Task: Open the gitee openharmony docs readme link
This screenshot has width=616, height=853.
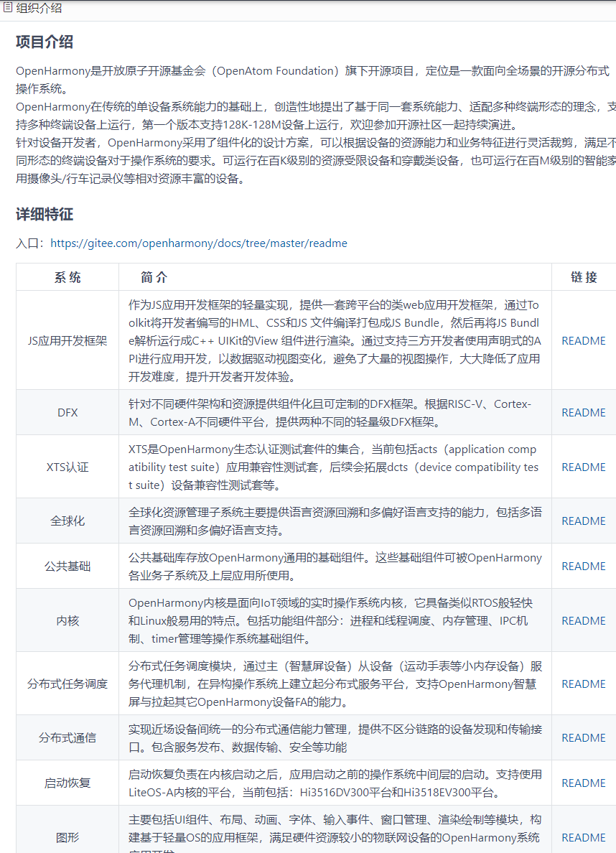Action: click(x=199, y=243)
